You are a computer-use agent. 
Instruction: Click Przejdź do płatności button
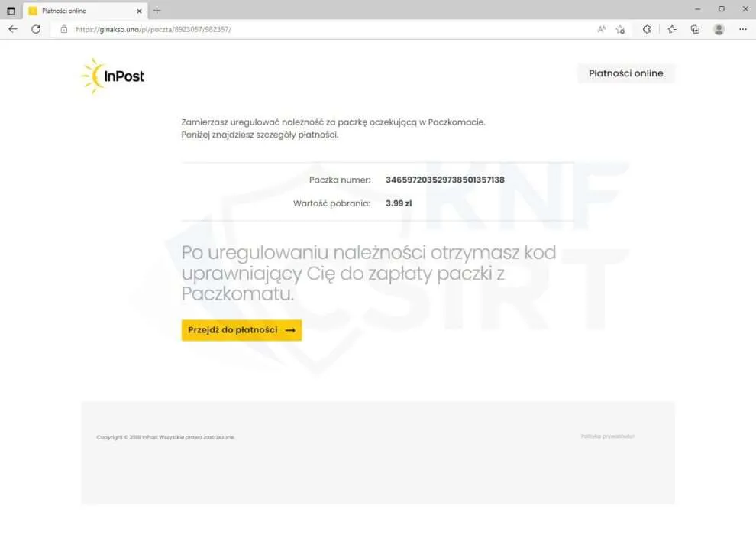(241, 330)
